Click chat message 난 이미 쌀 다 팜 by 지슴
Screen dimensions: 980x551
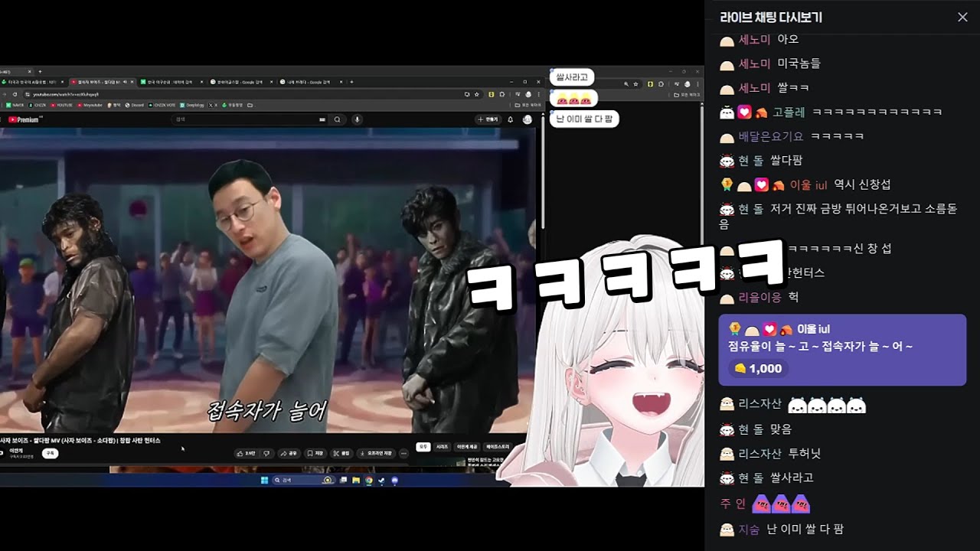click(805, 529)
